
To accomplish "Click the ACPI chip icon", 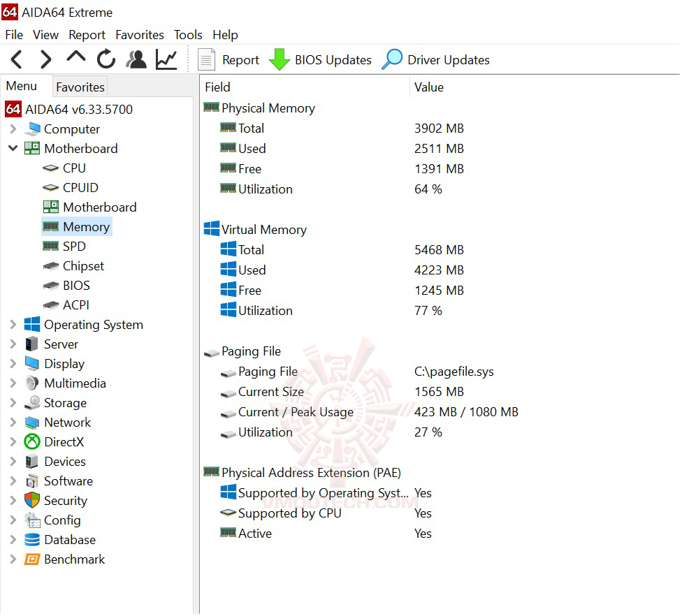I will coord(51,305).
